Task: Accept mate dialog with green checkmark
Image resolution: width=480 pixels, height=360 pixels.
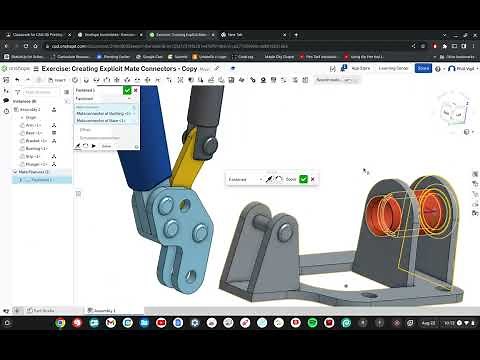Action: point(127,90)
